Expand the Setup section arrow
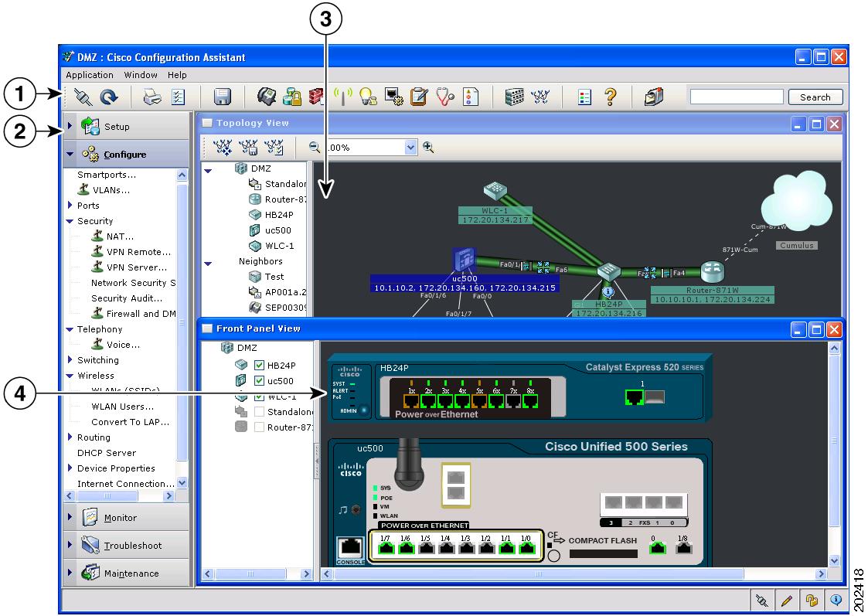This screenshot has height=616, width=868. 70,126
